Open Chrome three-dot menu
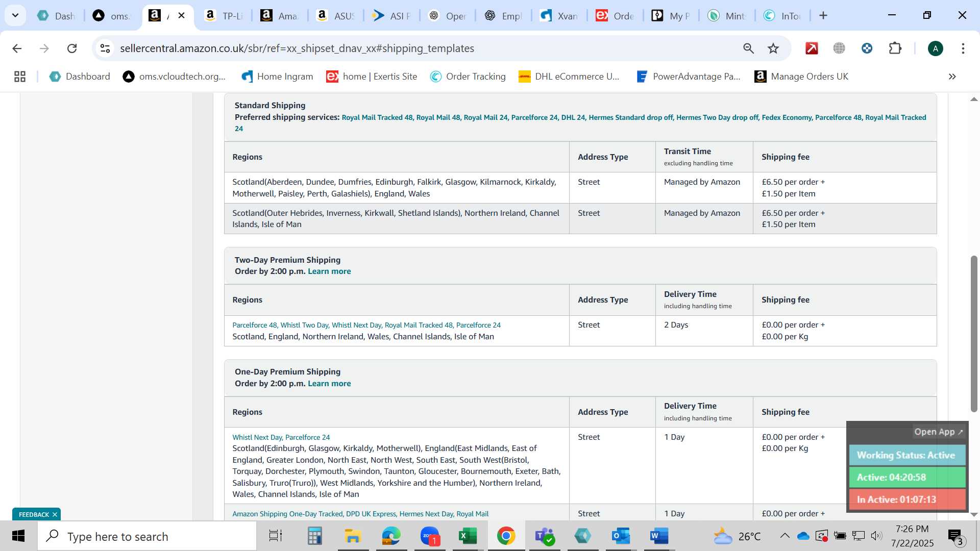The width and height of the screenshot is (980, 551). (963, 48)
